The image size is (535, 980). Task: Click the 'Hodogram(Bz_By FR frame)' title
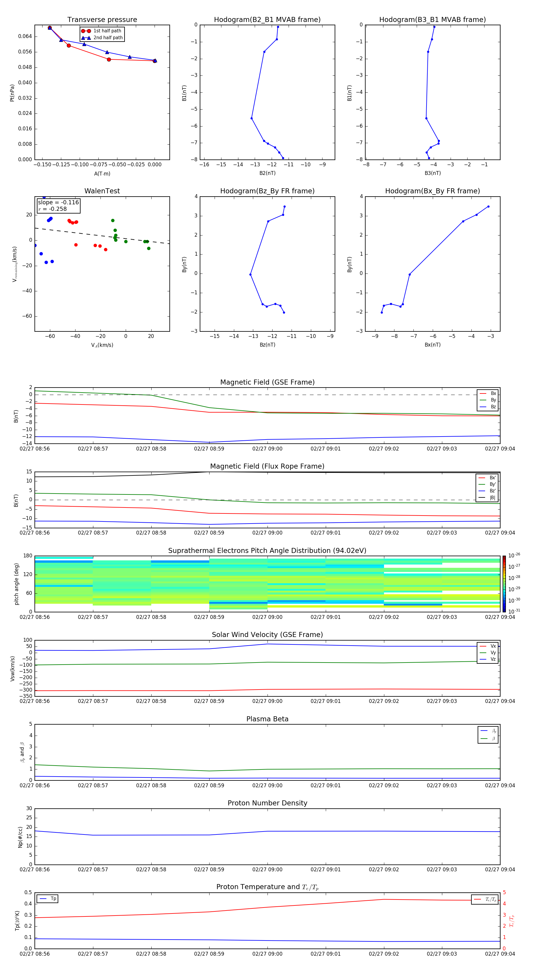[x=267, y=191]
